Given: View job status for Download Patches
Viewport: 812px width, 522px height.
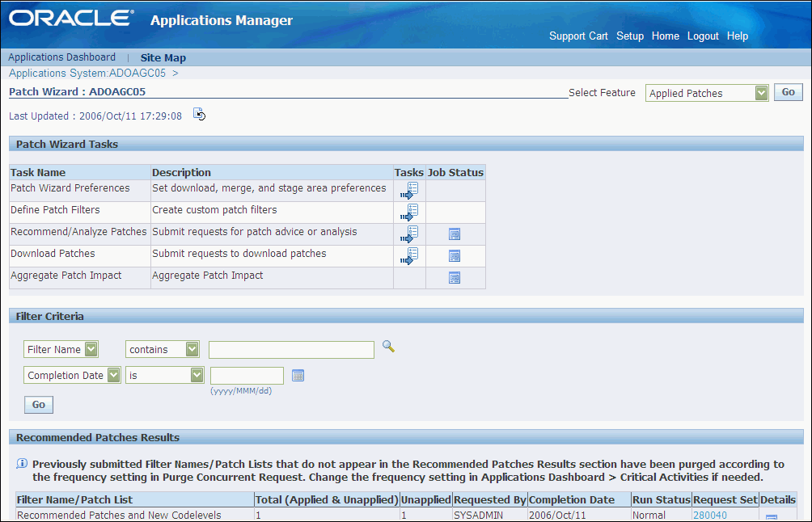Looking at the screenshot, I should 455,256.
